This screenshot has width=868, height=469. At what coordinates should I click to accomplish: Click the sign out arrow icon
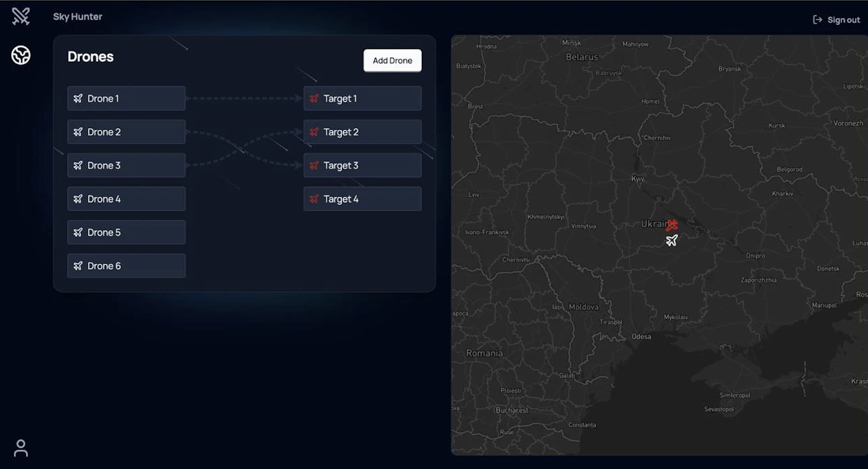click(817, 20)
